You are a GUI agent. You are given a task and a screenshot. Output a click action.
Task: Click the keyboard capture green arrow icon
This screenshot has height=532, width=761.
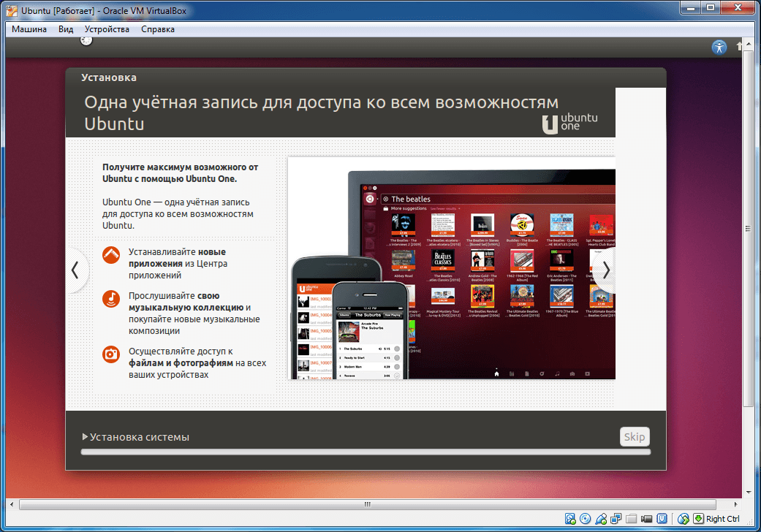click(x=698, y=519)
